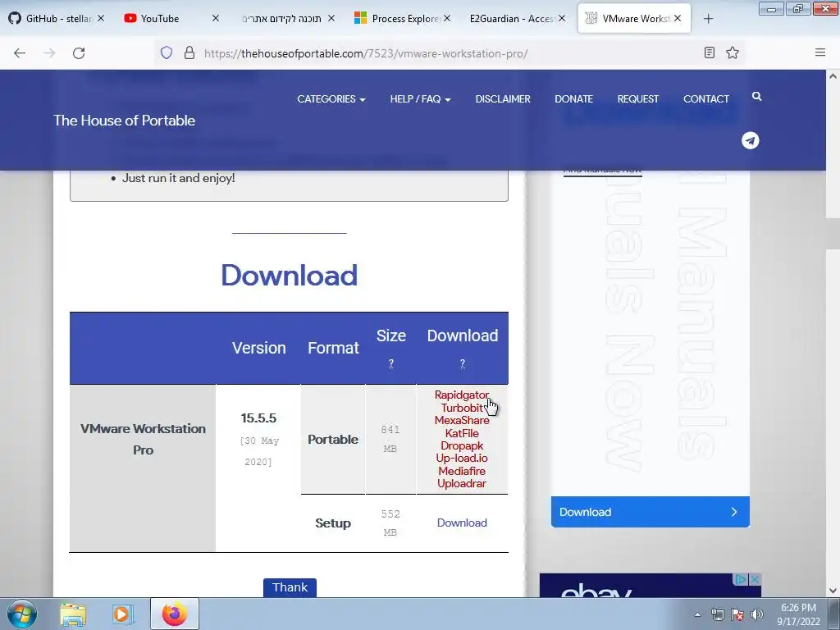Expand the CATEGORIES dropdown menu
Screen dimensions: 840x630
tap(331, 99)
